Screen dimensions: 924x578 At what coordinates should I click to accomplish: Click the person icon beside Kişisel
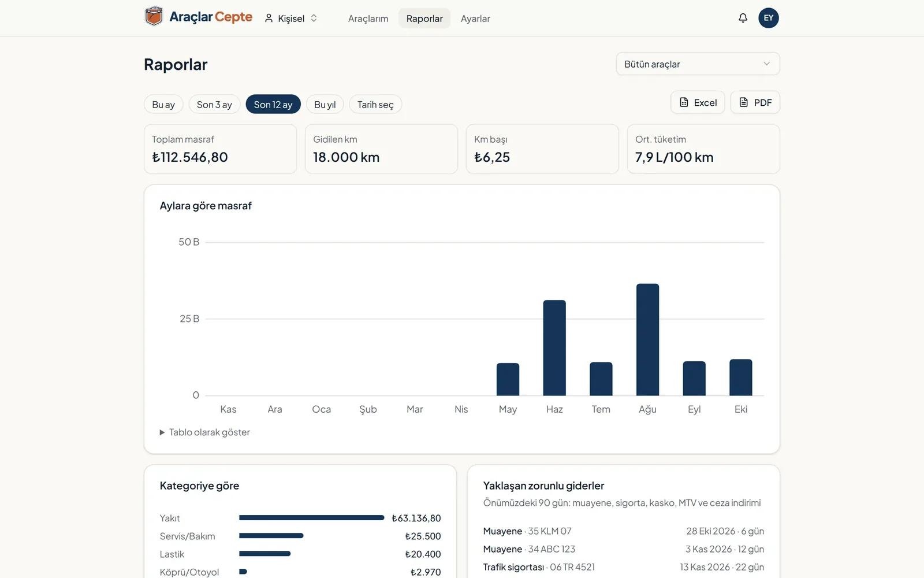tap(269, 18)
